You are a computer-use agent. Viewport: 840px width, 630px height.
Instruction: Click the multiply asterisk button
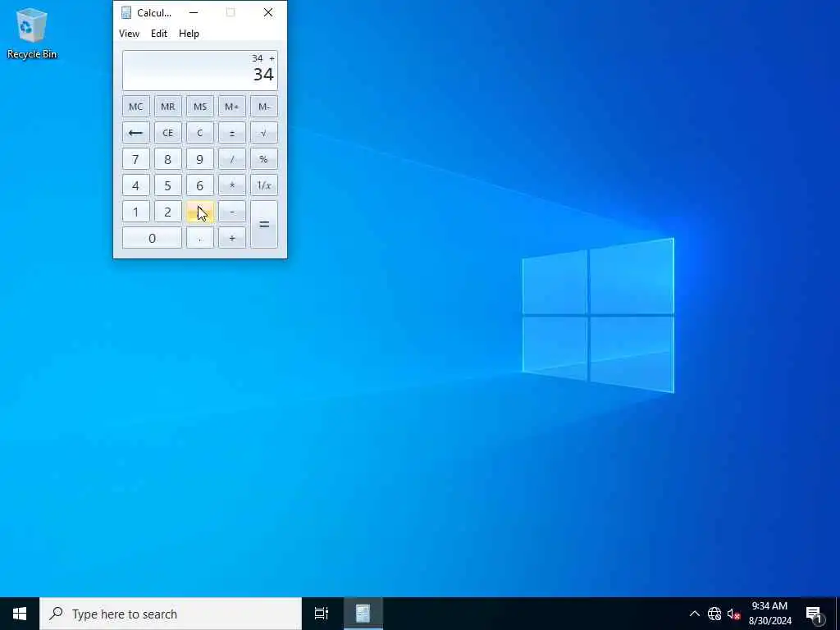[232, 185]
